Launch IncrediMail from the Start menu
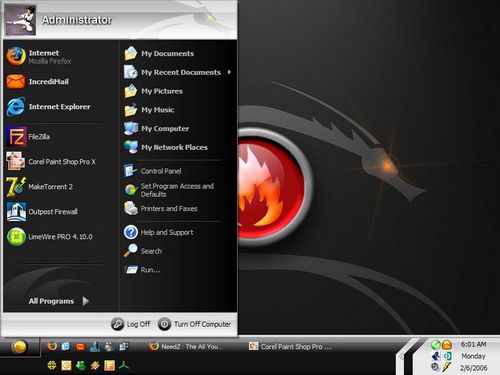 tap(38, 82)
